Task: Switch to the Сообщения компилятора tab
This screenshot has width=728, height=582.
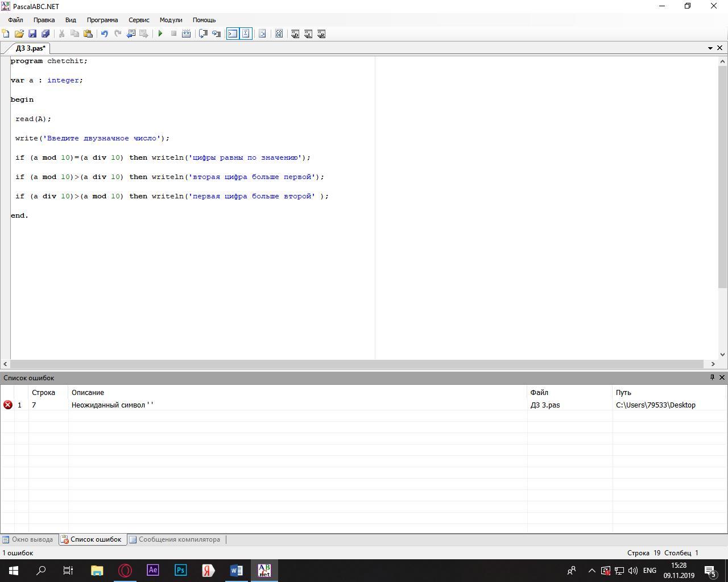Action: coord(175,539)
